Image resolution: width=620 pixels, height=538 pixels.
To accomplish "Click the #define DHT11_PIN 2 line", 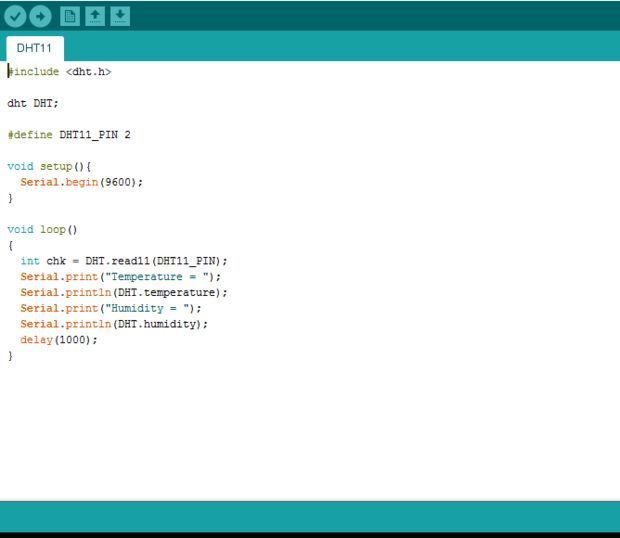I will [x=69, y=135].
